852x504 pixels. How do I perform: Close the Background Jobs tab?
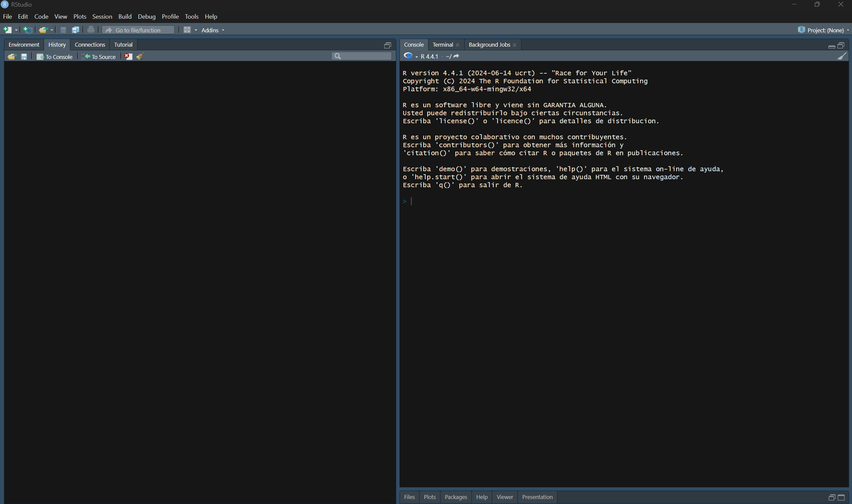pyautogui.click(x=515, y=45)
